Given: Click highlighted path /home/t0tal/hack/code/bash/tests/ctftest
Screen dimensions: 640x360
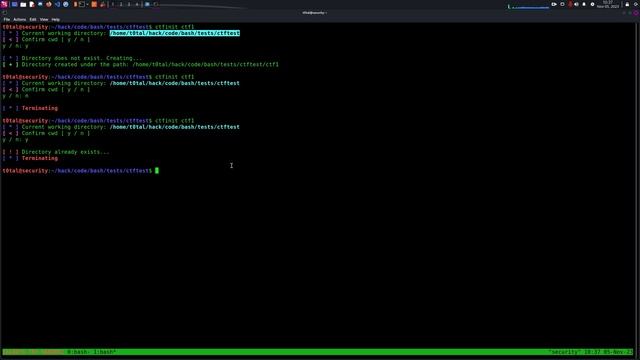Looking at the screenshot, I should click(x=175, y=33).
